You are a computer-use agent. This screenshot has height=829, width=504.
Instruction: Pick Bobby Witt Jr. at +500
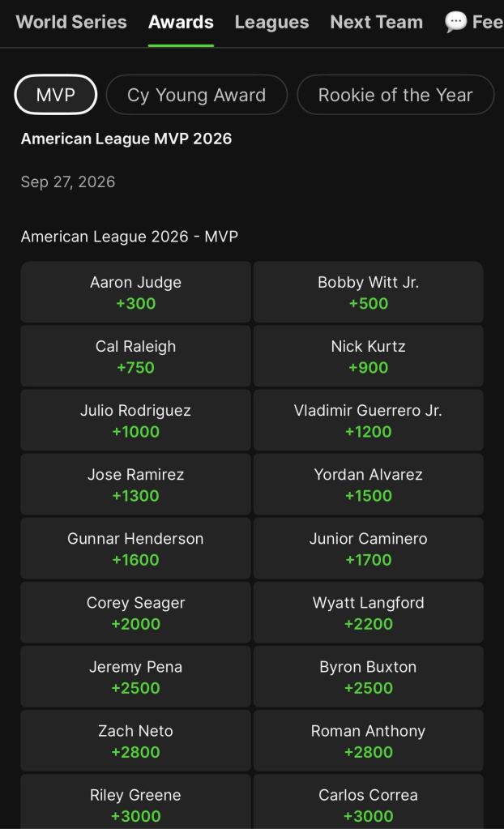(368, 292)
